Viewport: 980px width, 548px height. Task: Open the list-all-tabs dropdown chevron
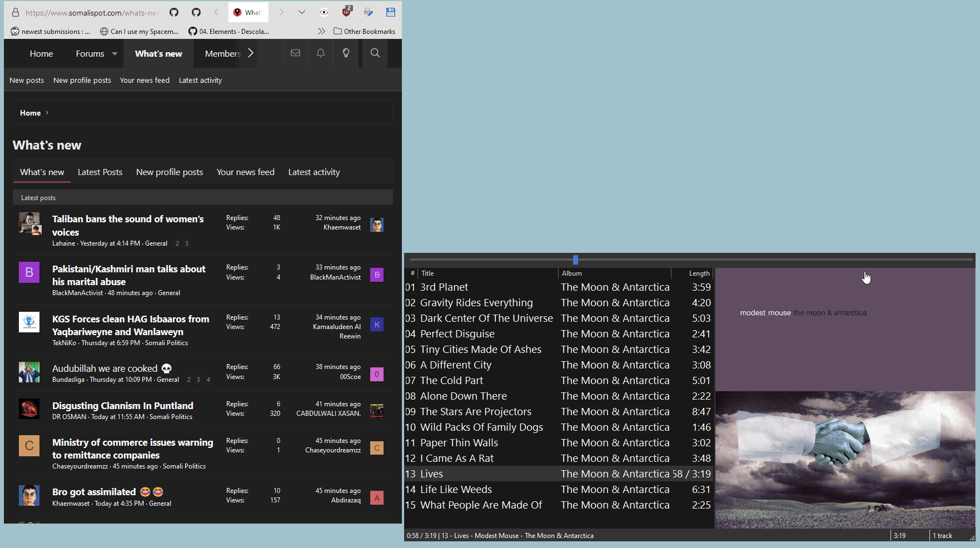click(x=302, y=12)
